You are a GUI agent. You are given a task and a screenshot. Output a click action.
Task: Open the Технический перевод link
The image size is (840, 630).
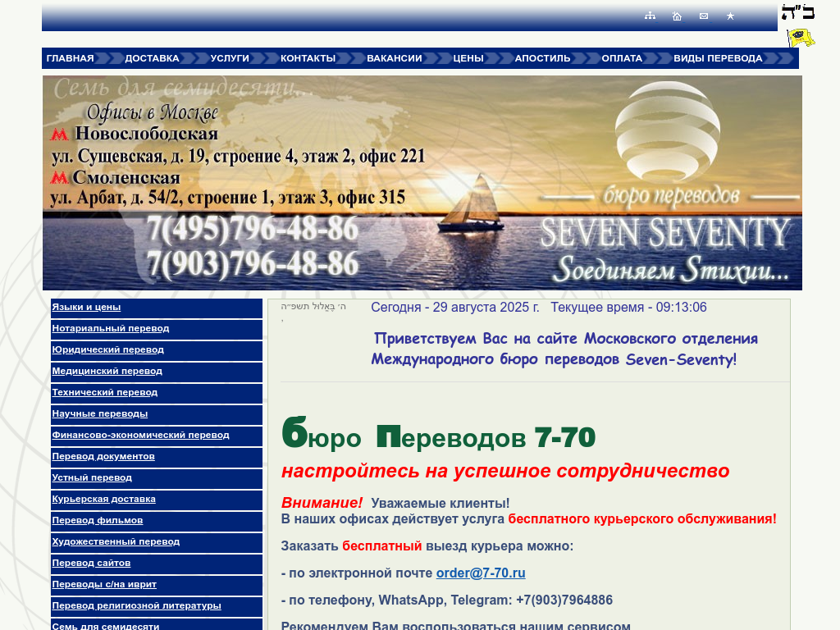click(104, 393)
